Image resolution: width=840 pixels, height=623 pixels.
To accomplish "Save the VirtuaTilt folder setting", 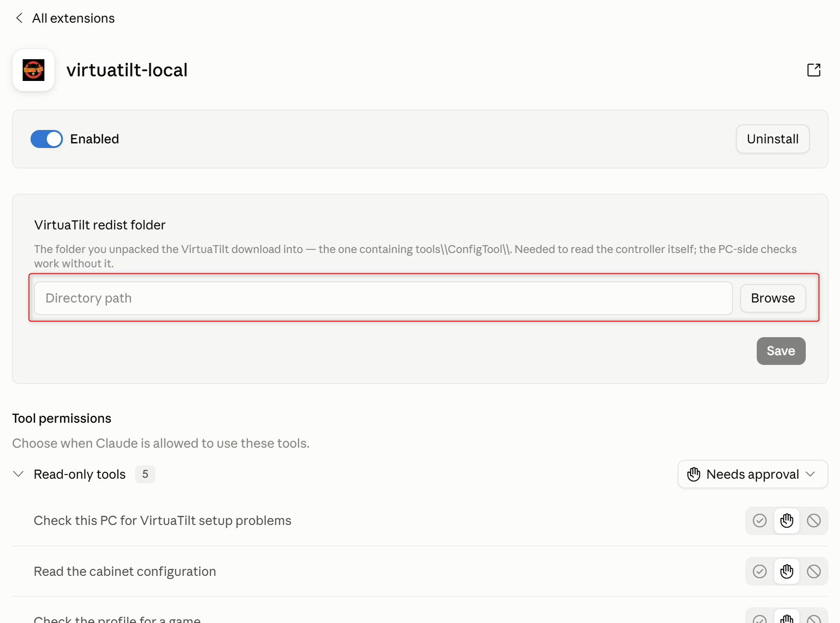I will point(781,351).
